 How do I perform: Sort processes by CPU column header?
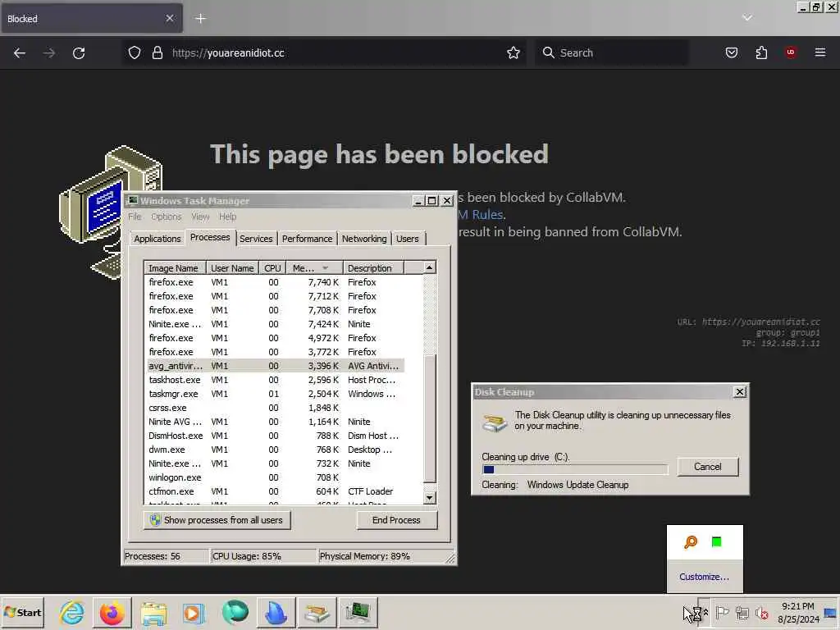(272, 268)
